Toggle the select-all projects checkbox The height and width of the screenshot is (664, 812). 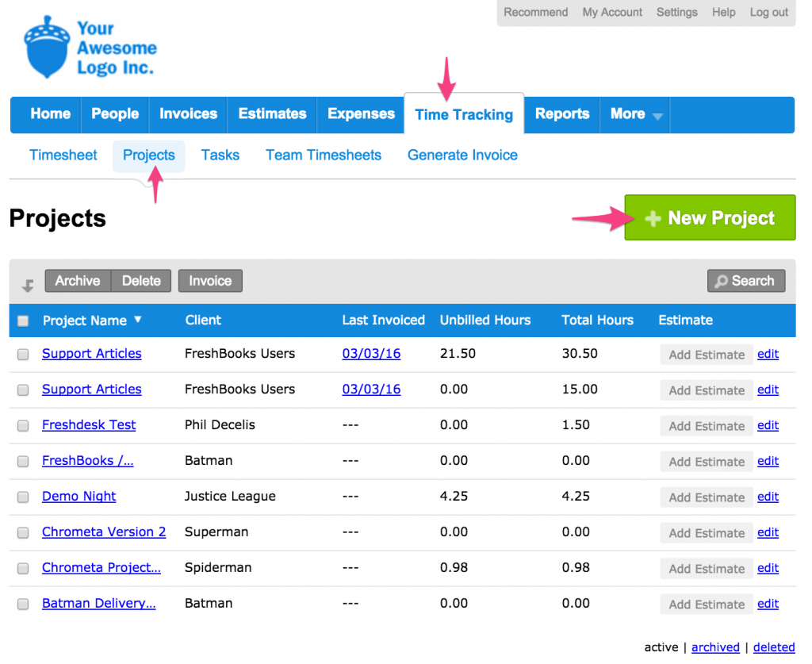tap(23, 320)
